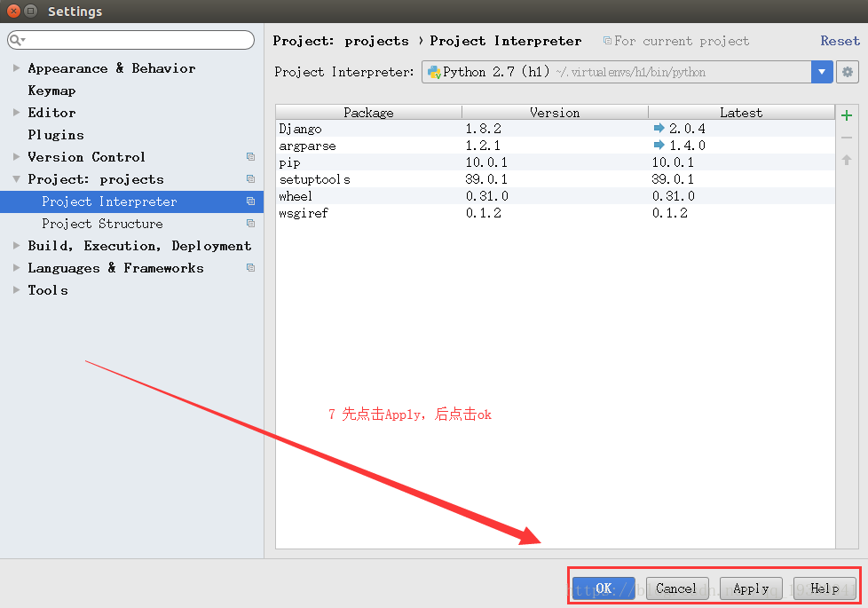Open the Project Interpreter dropdown arrow
This screenshot has height=608, width=868.
822,72
